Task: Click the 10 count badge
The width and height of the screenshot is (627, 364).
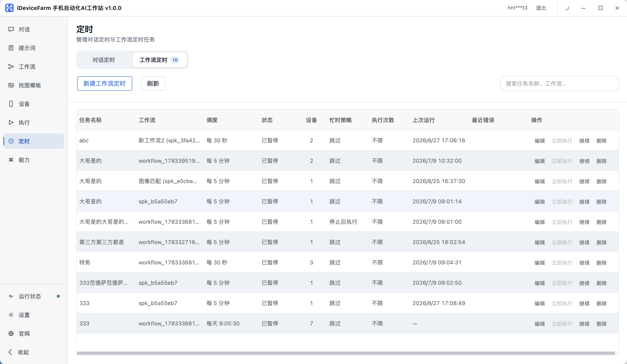Action: [175, 60]
